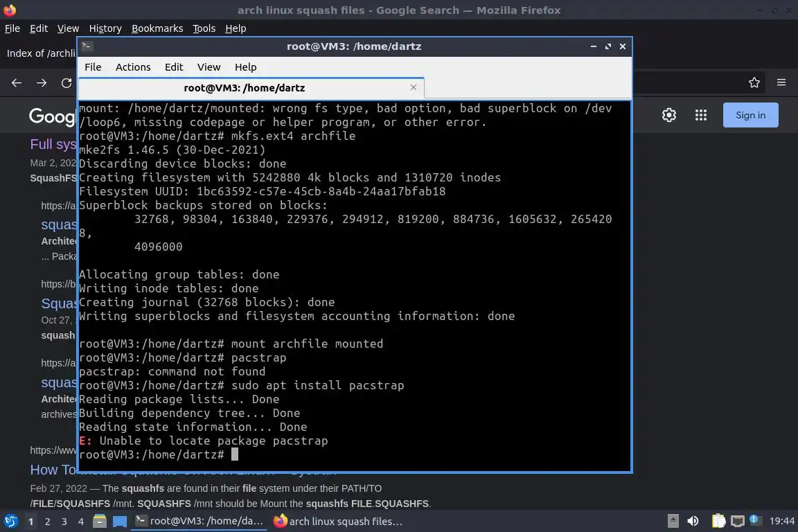Open the network connection tray icon
Screen dimensions: 798x532
pyautogui.click(x=737, y=521)
